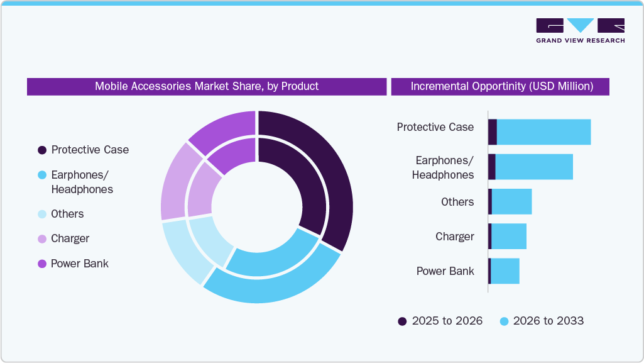644x363 pixels.
Task: Click the Grand View Research logo
Action: click(x=579, y=28)
